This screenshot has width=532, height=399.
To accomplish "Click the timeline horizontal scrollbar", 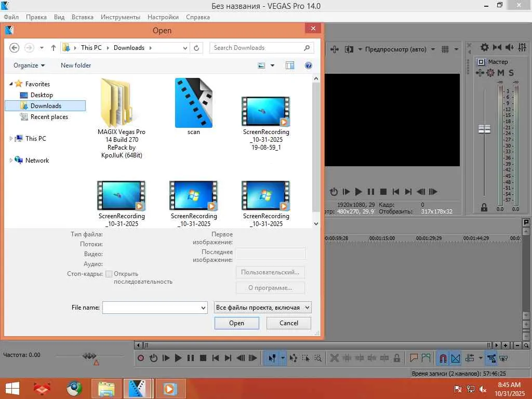I will 316,345.
